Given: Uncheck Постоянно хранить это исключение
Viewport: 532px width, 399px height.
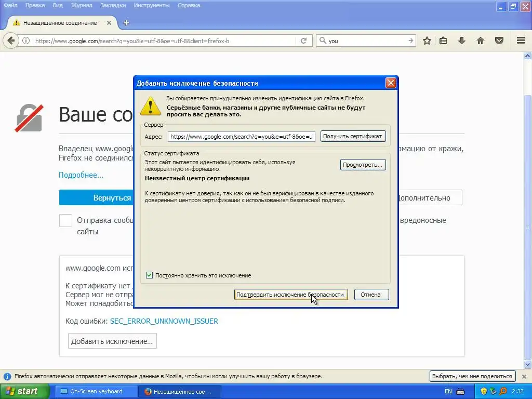Looking at the screenshot, I should [149, 275].
